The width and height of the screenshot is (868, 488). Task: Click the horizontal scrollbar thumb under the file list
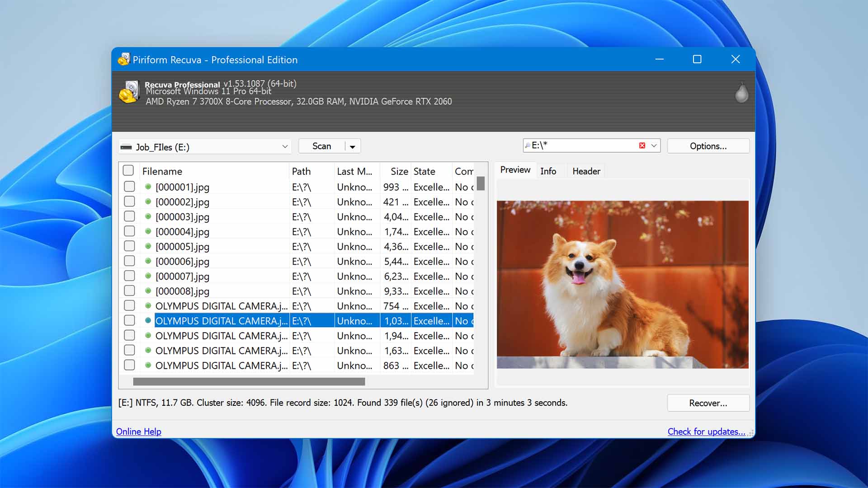249,382
